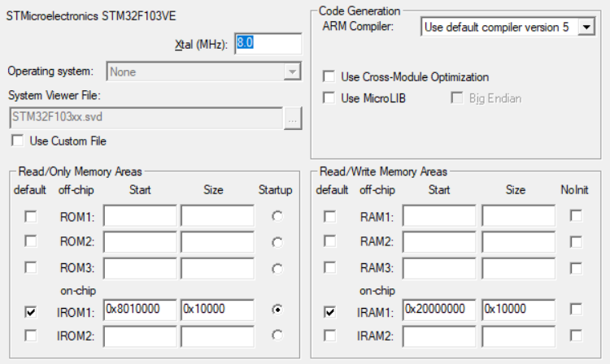
Task: Select ROM1 Startup radio button
Action: (x=277, y=216)
